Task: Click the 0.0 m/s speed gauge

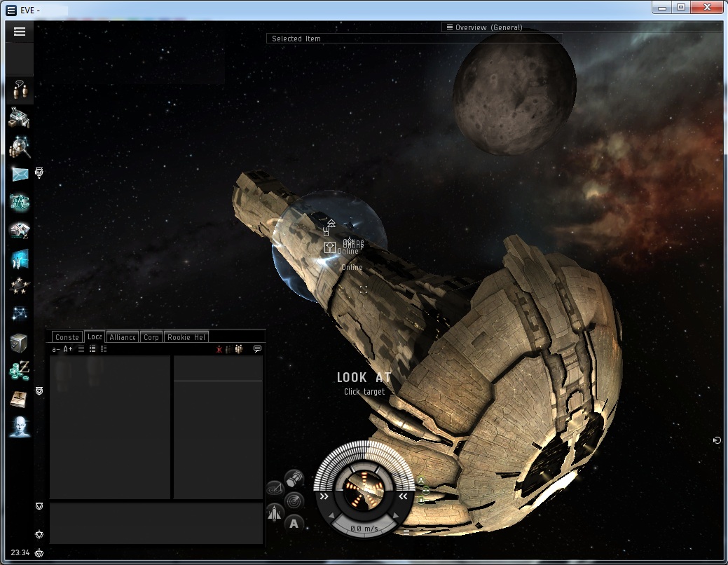Action: pos(364,529)
